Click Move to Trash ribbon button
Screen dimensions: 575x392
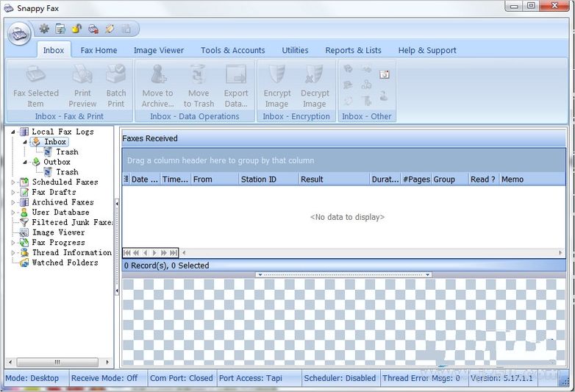199,86
